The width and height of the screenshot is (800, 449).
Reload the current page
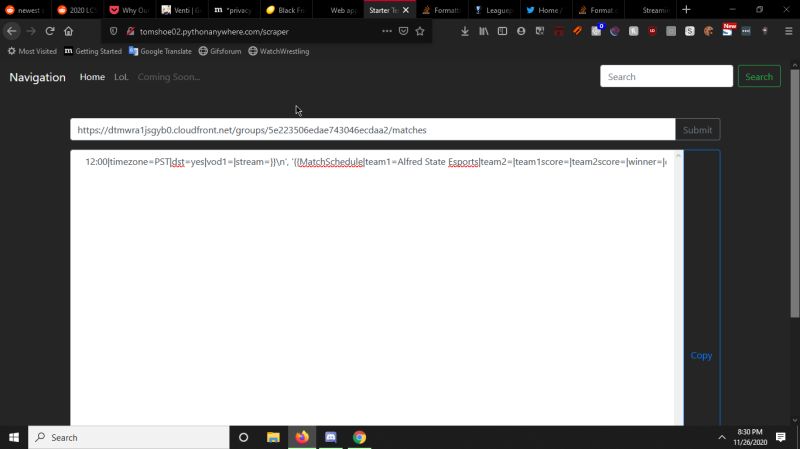click(x=49, y=31)
